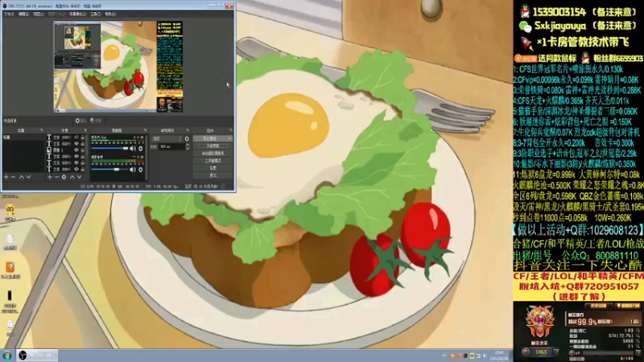This screenshot has height=362, width=644.
Task: Toggle visibility of the first text source
Action: click(x=76, y=138)
